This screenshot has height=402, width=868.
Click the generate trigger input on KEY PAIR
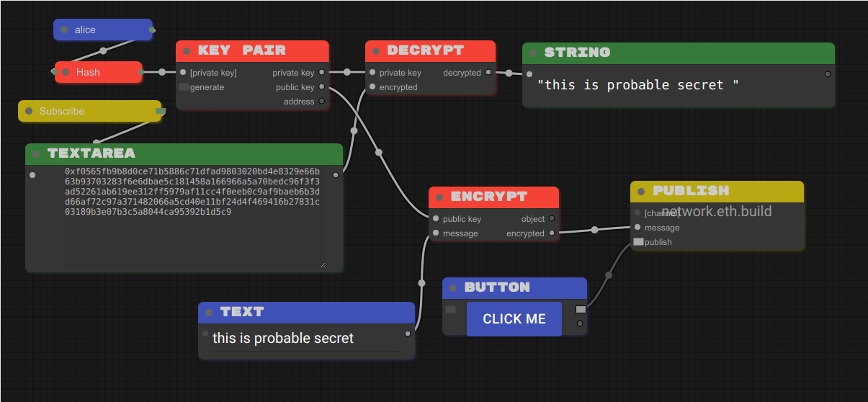coord(184,87)
